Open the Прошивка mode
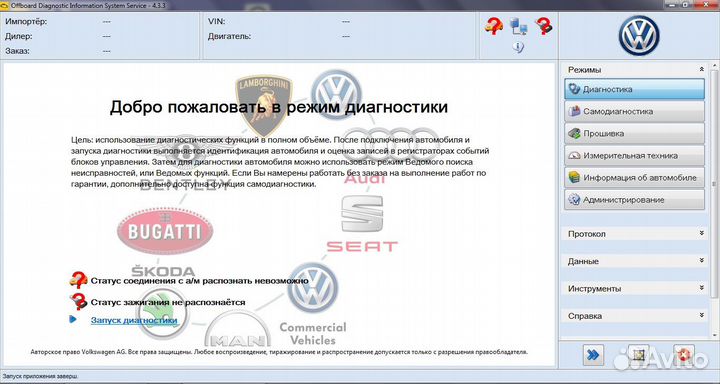This screenshot has height=384, width=720. [x=634, y=133]
